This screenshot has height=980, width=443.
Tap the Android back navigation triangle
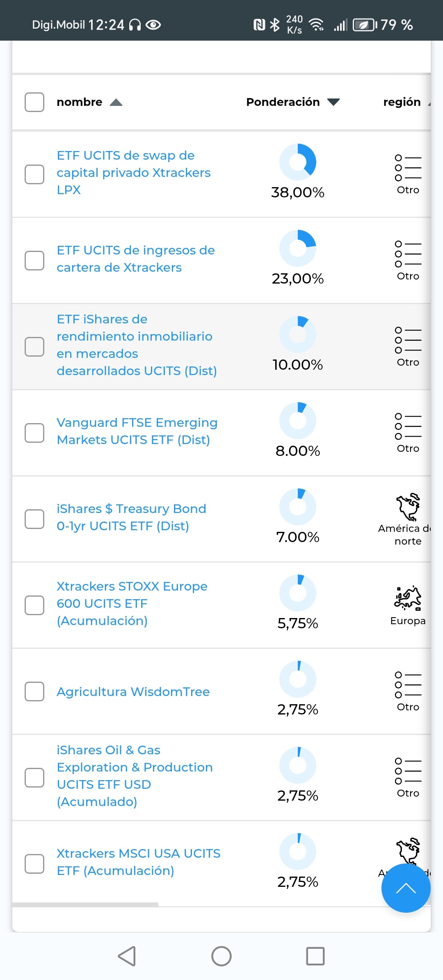tap(127, 956)
